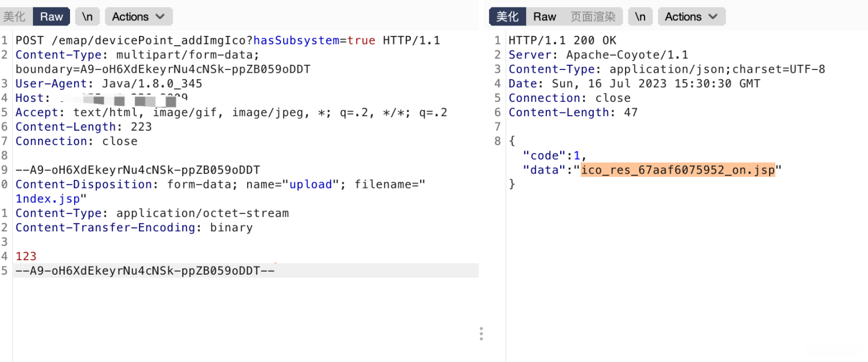868x362 pixels.
Task: Open Actions dropdown in request pane
Action: 138,17
